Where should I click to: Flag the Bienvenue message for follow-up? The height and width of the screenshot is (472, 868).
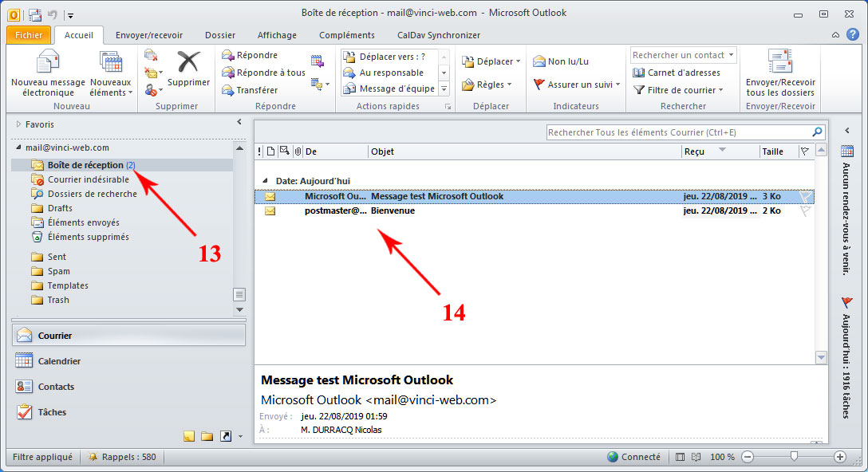coord(806,210)
